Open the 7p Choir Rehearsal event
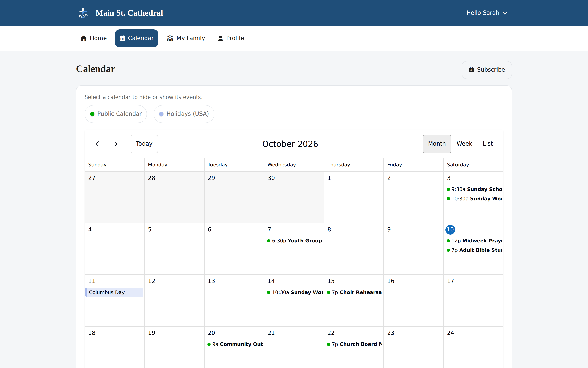Image resolution: width=588 pixels, height=368 pixels. (354, 292)
